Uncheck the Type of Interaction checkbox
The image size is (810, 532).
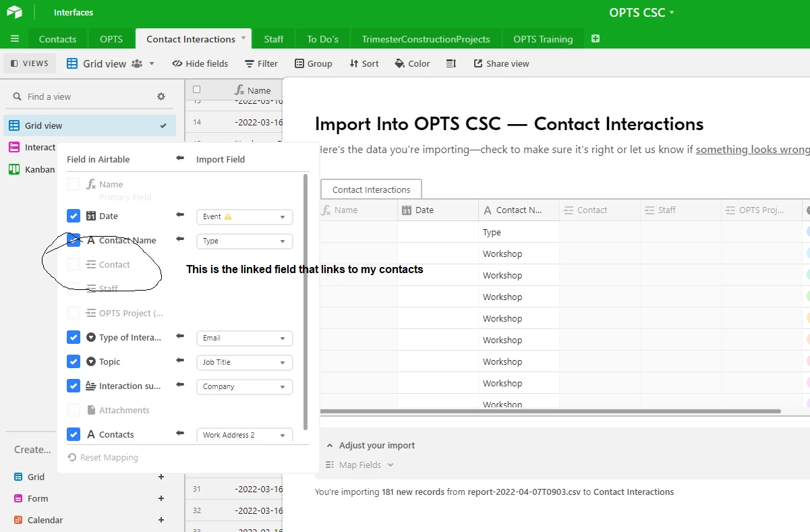click(74, 337)
